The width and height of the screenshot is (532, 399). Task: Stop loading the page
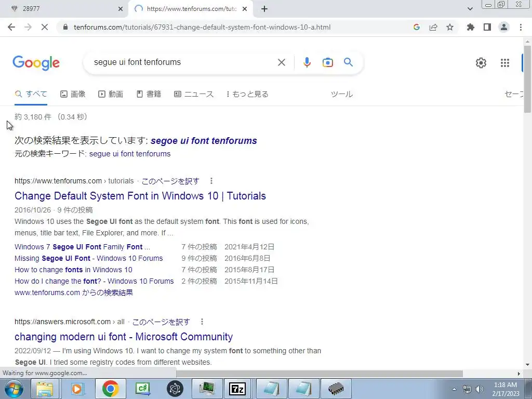[x=45, y=27]
